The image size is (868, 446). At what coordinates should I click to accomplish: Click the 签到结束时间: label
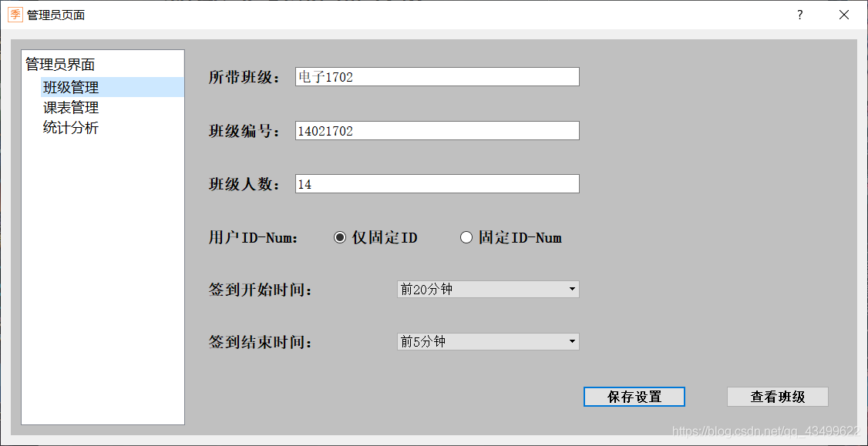[261, 343]
